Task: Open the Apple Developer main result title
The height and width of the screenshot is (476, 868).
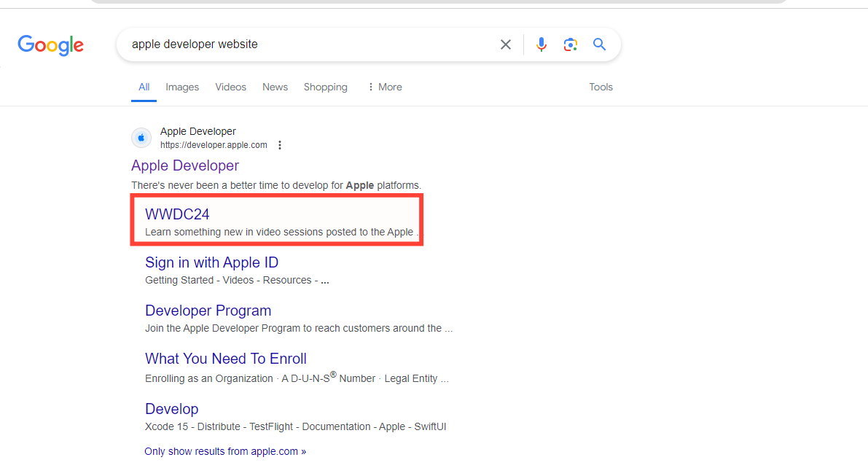Action: coord(185,165)
